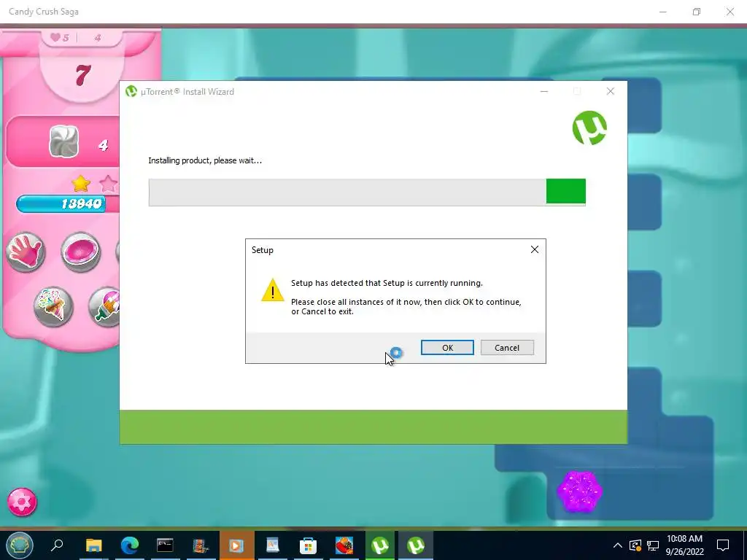Minimize the Candy Crush Saga window
Image resolution: width=747 pixels, height=560 pixels.
[662, 12]
